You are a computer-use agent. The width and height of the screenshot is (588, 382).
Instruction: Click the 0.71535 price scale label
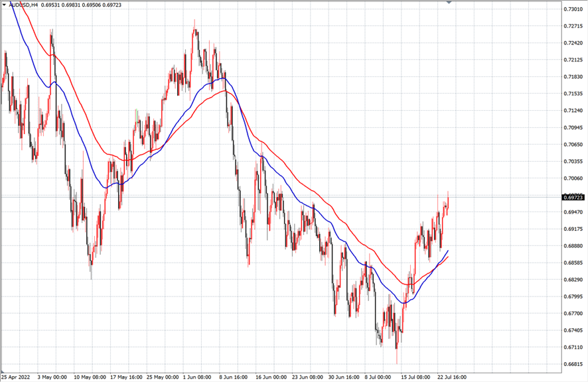(573, 94)
